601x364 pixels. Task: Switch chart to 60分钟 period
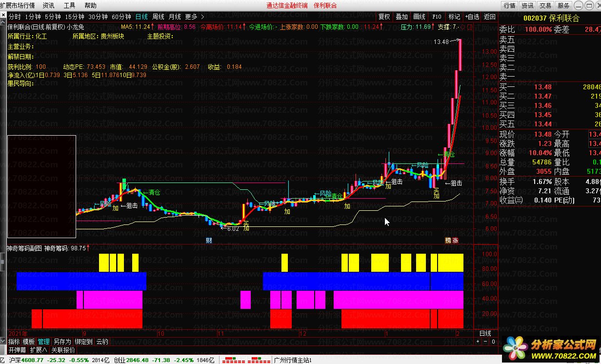(121, 17)
